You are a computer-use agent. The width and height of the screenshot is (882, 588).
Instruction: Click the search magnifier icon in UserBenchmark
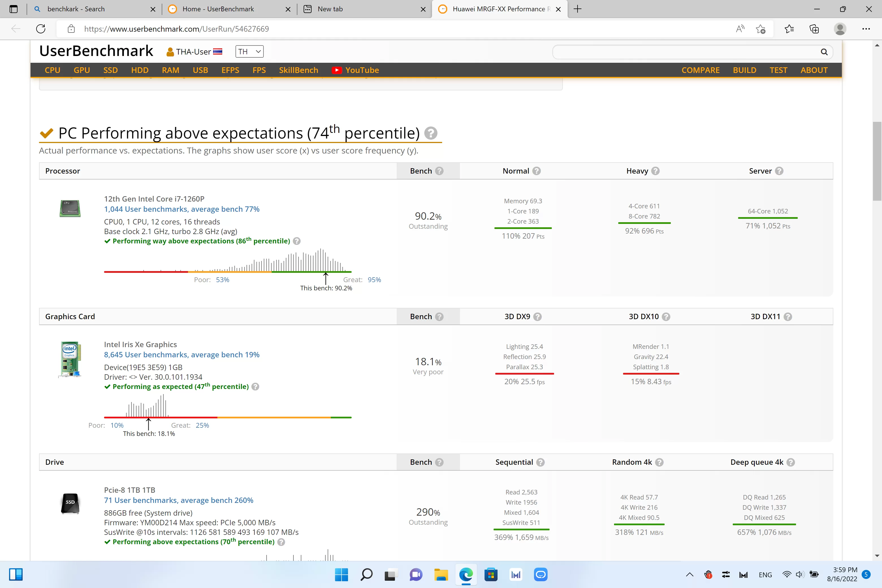coord(824,52)
